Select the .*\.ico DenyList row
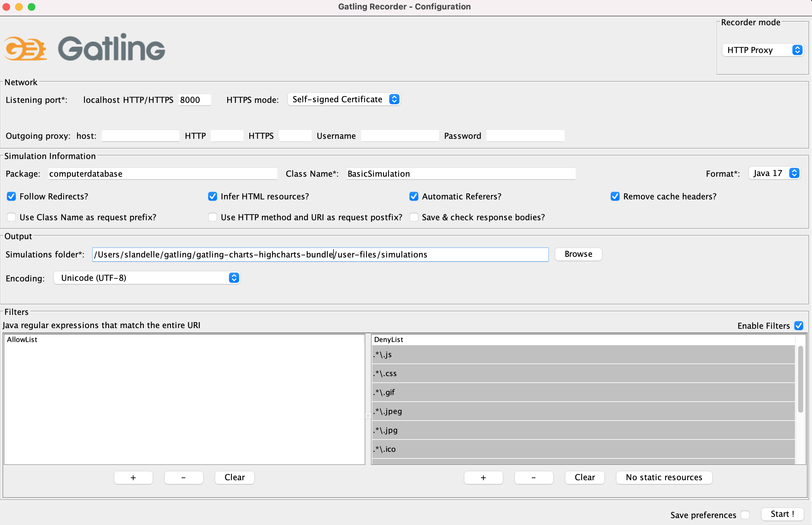812x525 pixels. (583, 449)
